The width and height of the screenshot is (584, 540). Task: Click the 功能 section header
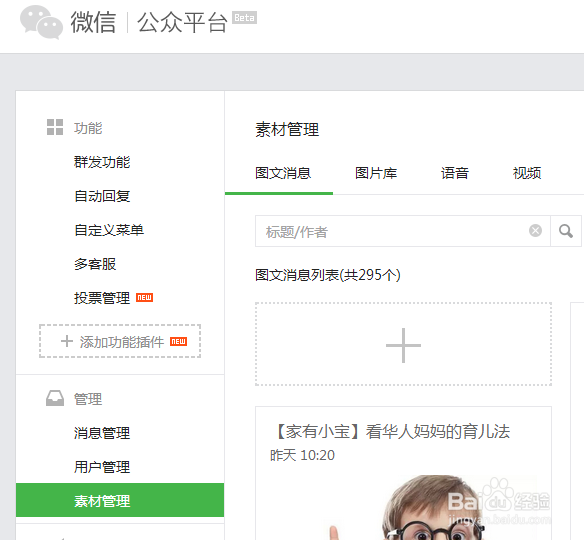click(88, 128)
